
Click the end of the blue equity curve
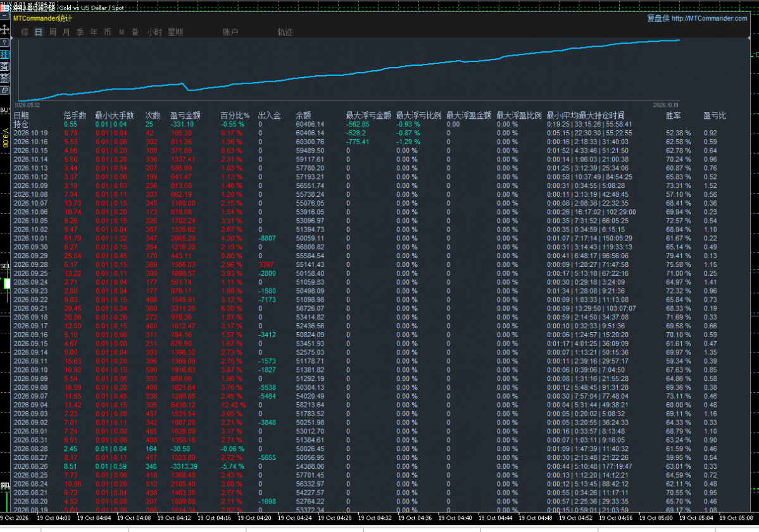pos(679,40)
